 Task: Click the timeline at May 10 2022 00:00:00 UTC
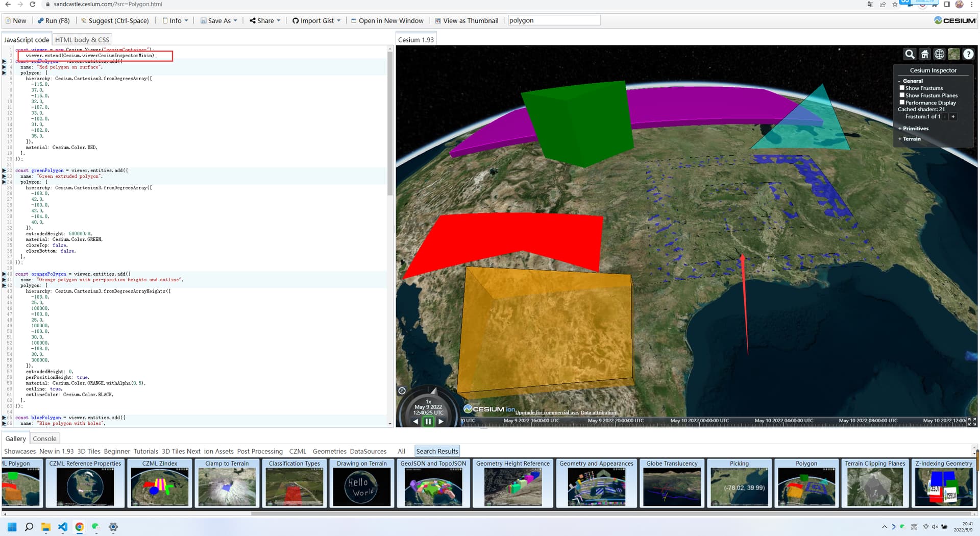(699, 421)
